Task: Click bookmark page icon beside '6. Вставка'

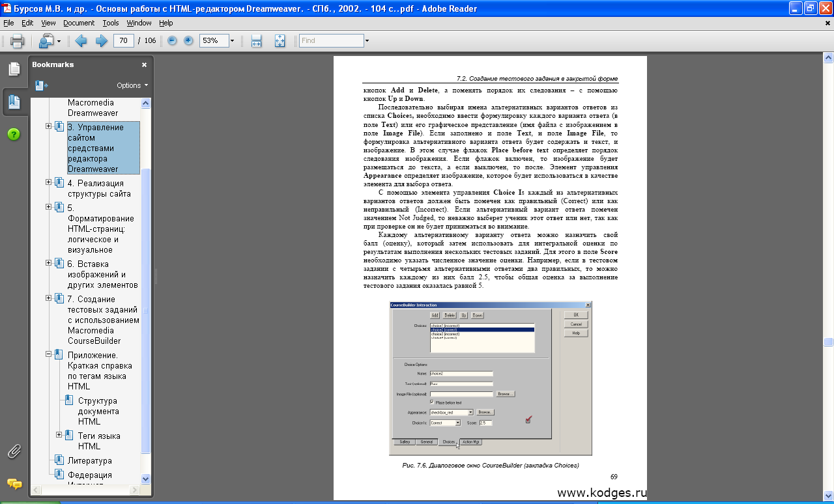Action: coord(59,264)
